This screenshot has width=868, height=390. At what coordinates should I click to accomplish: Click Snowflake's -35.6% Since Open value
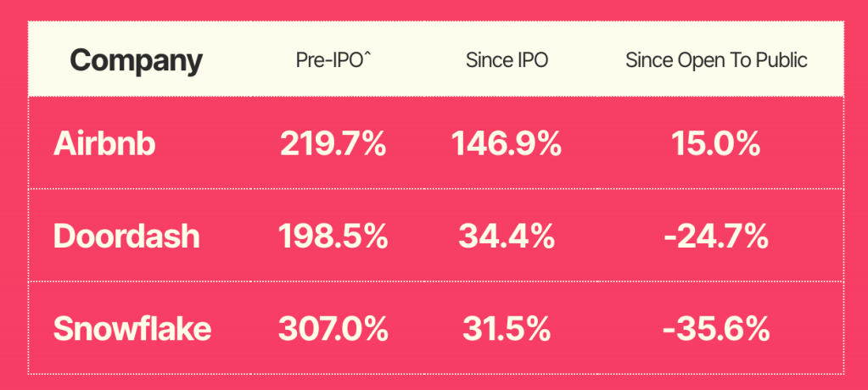715,328
